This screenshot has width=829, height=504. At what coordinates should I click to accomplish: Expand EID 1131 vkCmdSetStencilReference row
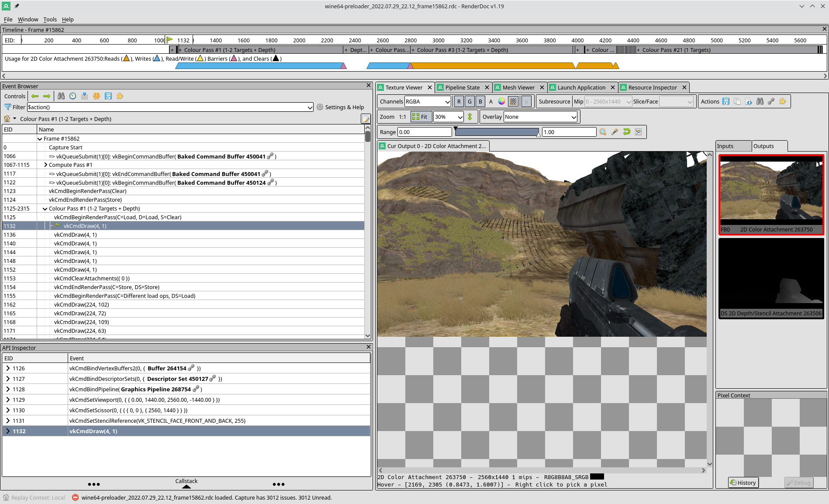tap(8, 421)
